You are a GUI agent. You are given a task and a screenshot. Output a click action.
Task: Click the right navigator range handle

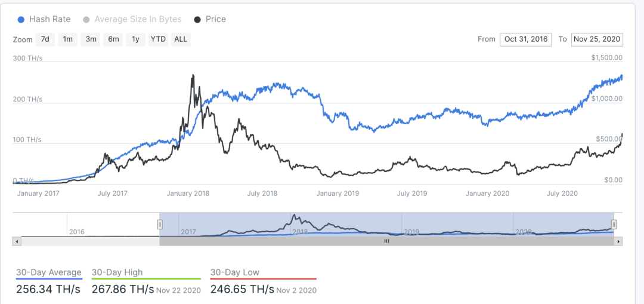(x=614, y=224)
